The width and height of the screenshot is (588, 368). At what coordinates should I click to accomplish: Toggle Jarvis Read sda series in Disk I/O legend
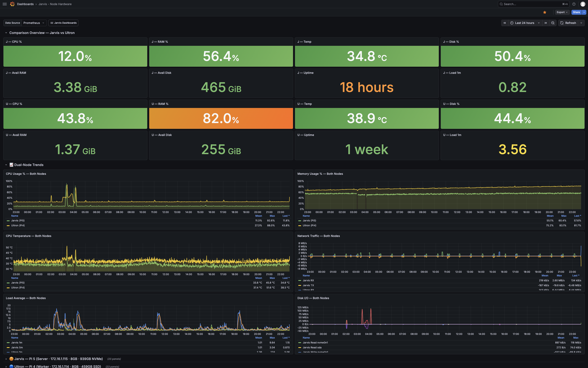click(x=312, y=347)
